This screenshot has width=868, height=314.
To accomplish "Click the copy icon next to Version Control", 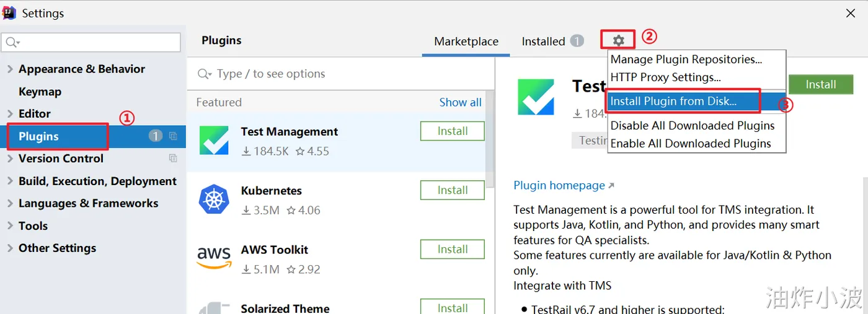I will (173, 159).
